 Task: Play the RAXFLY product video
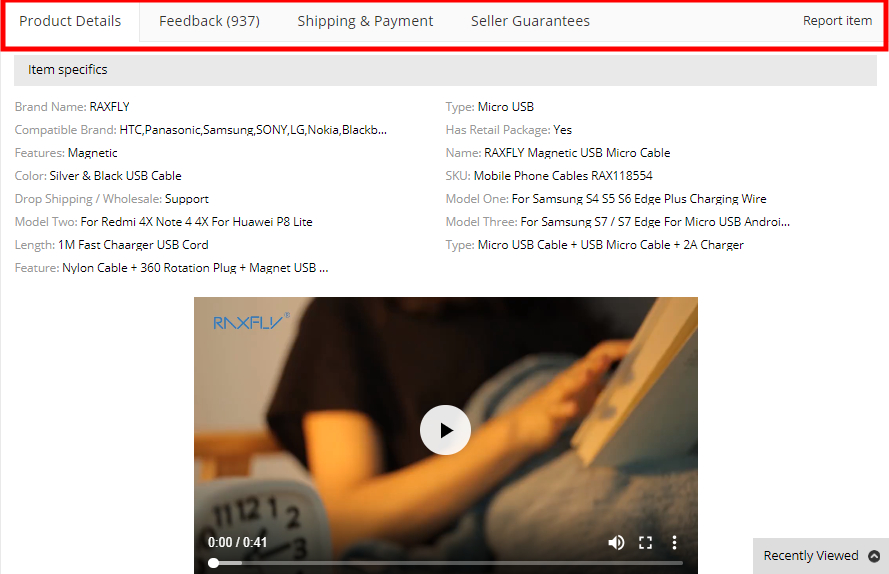[445, 430]
